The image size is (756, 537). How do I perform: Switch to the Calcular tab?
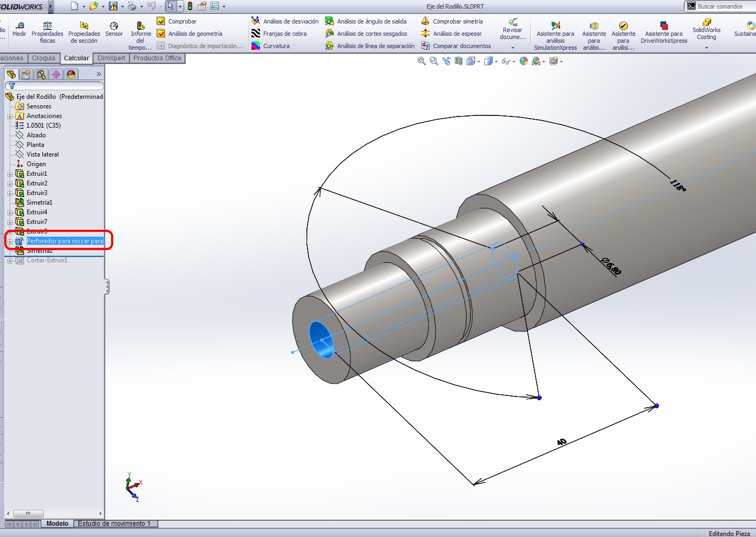(76, 58)
